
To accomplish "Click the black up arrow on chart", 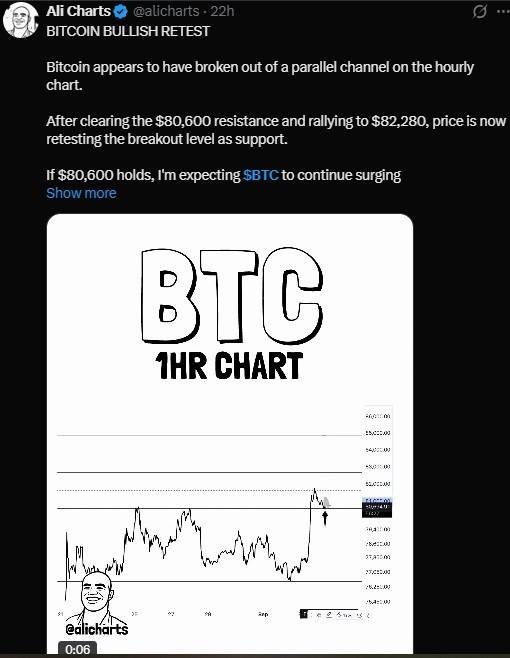I will pyautogui.click(x=324, y=518).
